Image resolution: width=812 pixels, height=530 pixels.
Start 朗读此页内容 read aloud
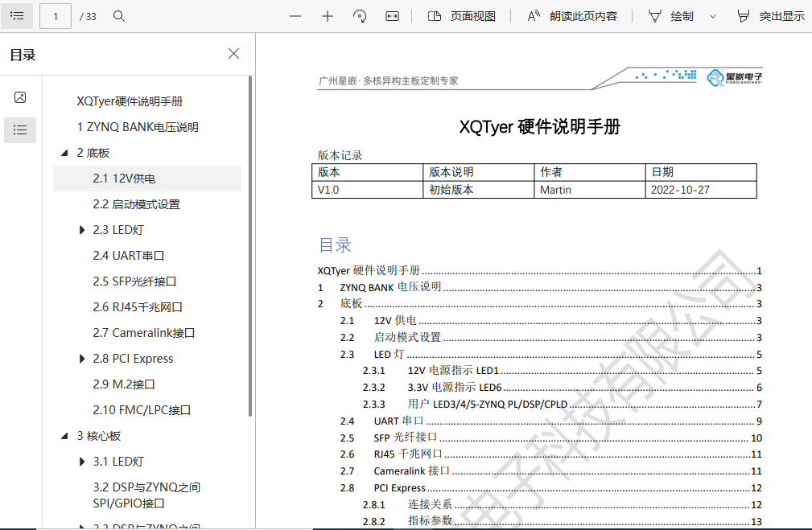(x=571, y=16)
